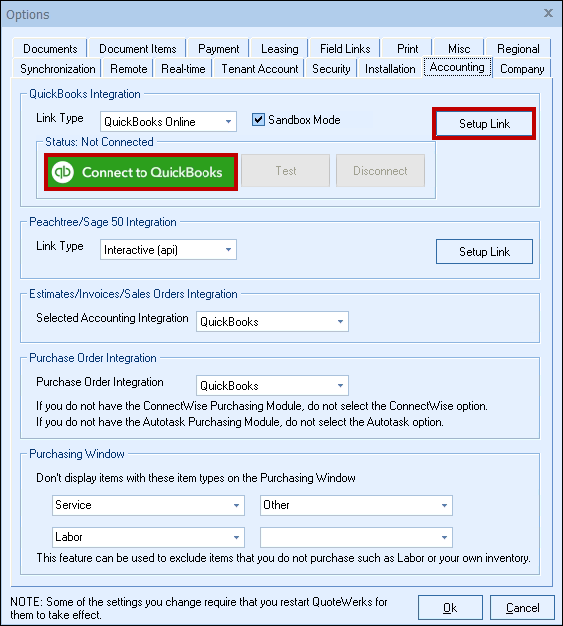The image size is (563, 626).
Task: Select the Field Links tab
Action: [345, 49]
